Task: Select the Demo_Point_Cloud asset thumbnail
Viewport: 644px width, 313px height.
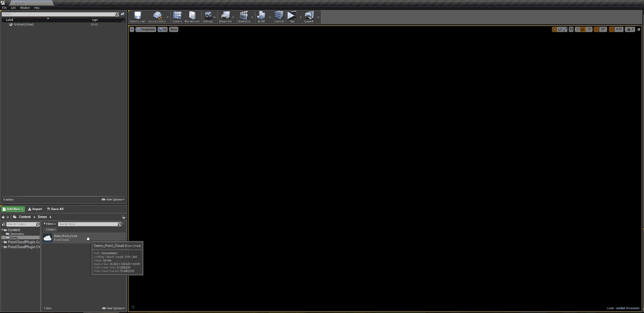Action: click(48, 238)
